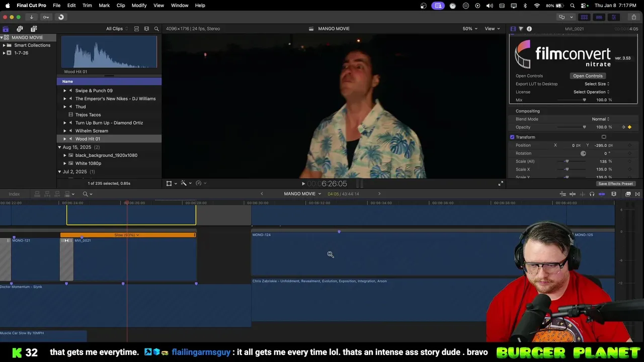Open the Apple menu

[x=8, y=6]
